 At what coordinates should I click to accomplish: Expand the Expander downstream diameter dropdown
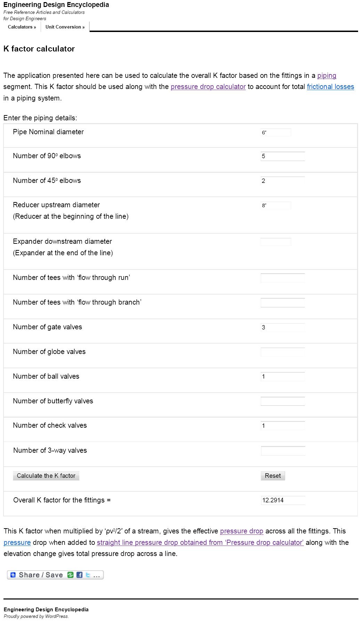(276, 242)
